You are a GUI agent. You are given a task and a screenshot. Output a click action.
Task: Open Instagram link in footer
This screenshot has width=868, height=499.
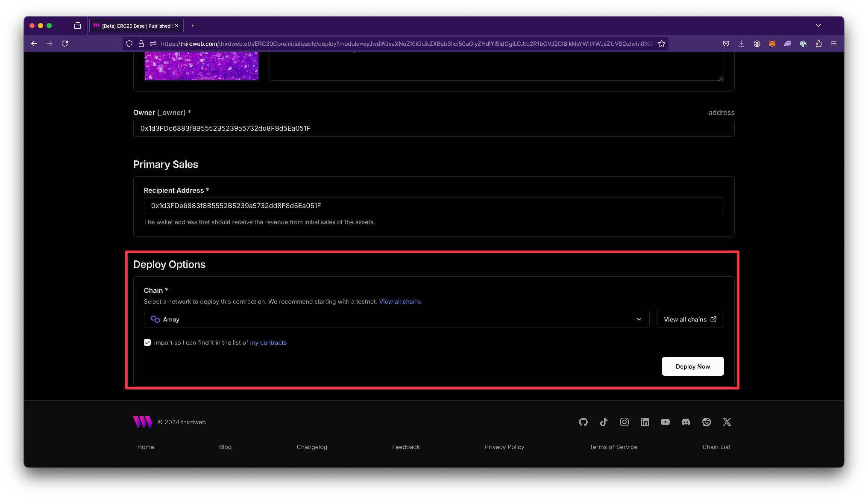624,422
